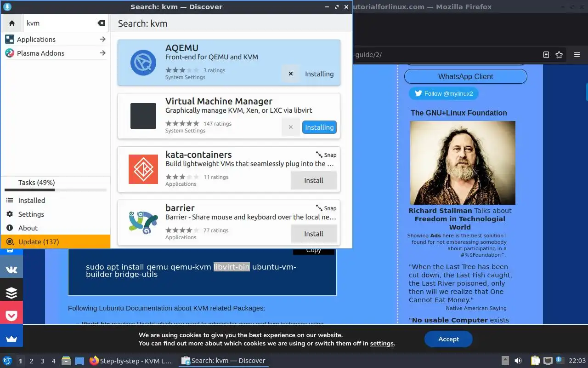
Task: Click the taskbar clock 22:03
Action: point(577,361)
